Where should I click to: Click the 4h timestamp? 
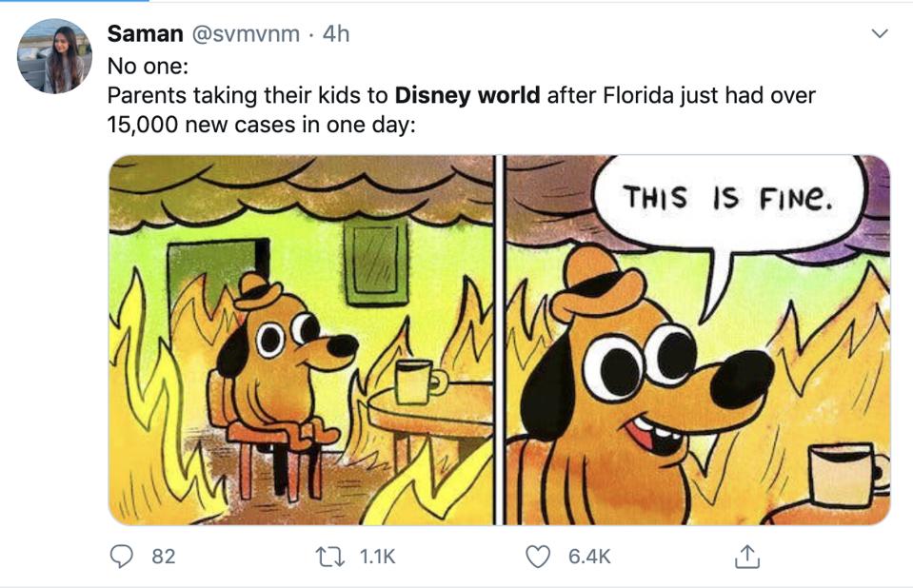(x=336, y=34)
